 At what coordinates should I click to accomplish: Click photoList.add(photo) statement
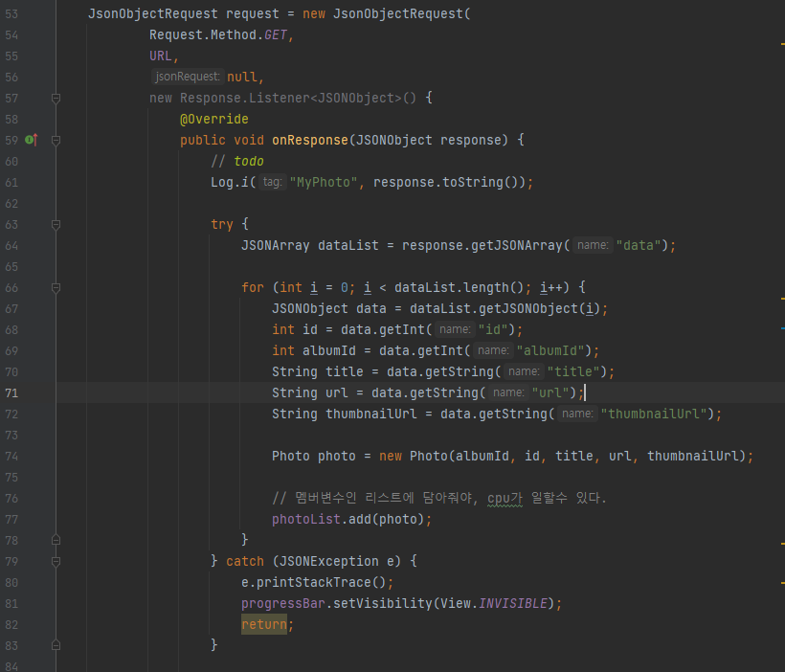pyautogui.click(x=352, y=519)
